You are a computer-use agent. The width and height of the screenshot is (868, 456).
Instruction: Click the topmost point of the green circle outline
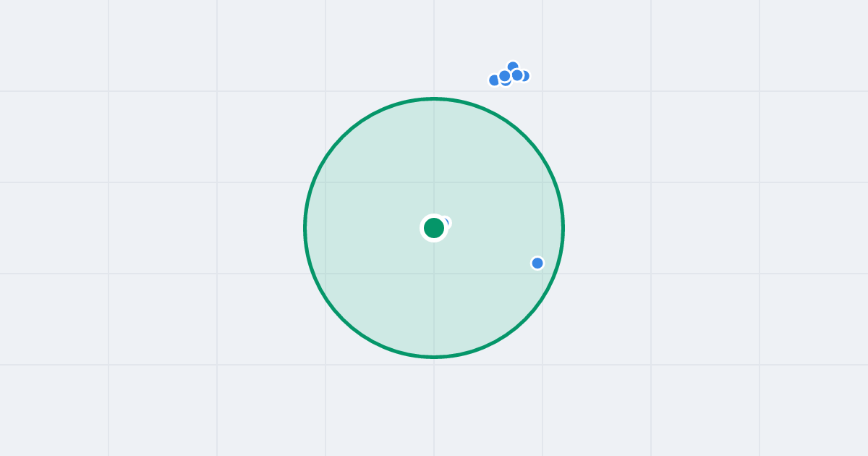click(434, 98)
